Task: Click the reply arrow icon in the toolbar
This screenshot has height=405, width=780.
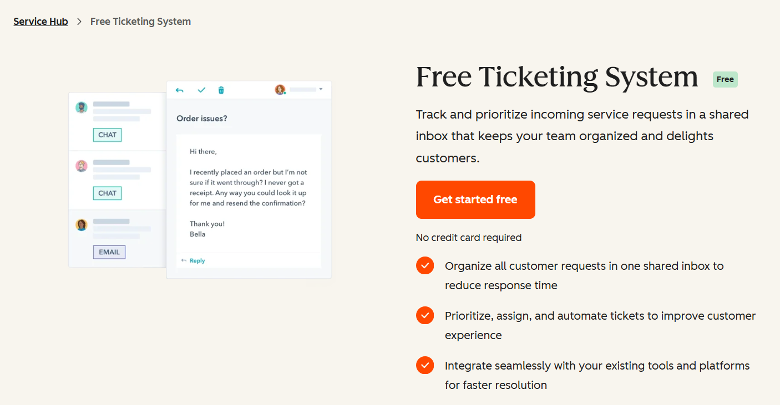Action: [180, 90]
